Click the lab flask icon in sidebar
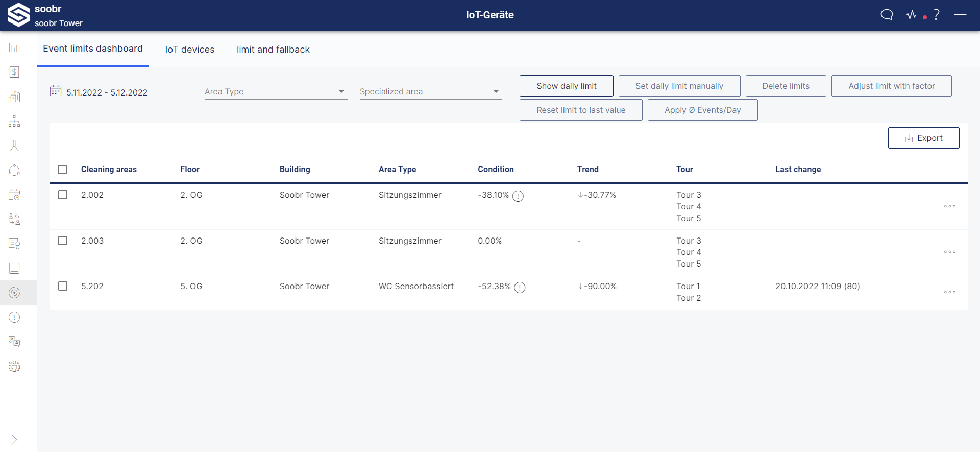Screen dimensions: 980x452 click(14, 146)
